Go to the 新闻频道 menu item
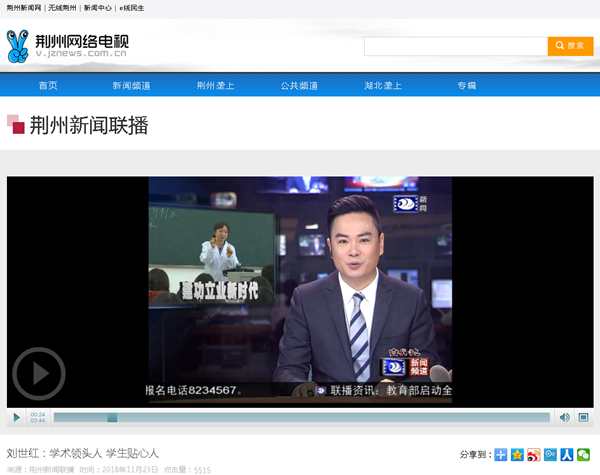 coord(131,86)
